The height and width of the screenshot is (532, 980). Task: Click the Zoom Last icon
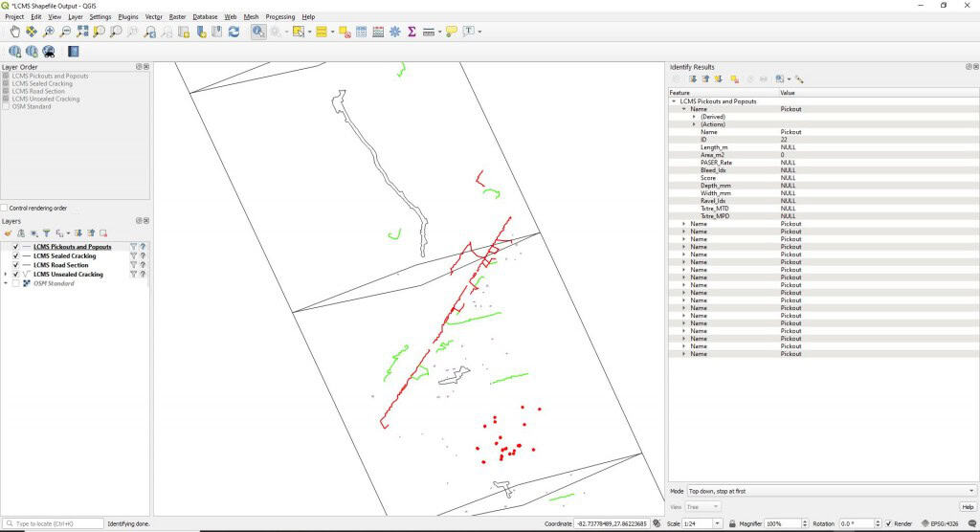pos(149,32)
